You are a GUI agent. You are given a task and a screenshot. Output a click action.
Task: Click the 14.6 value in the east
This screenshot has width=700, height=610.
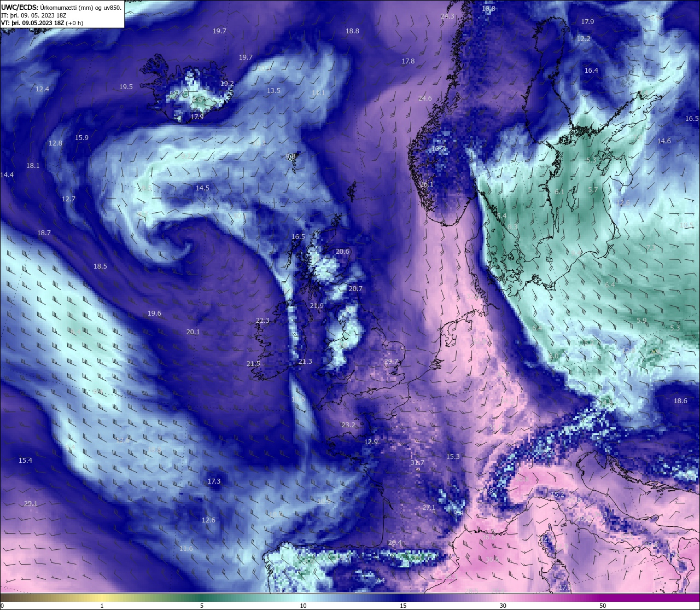tap(664, 141)
